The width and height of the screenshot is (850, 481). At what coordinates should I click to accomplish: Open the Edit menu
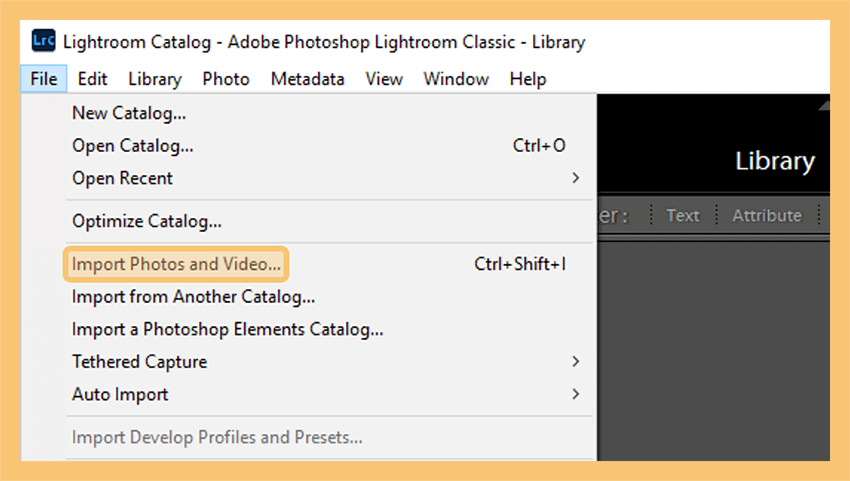[x=93, y=79]
